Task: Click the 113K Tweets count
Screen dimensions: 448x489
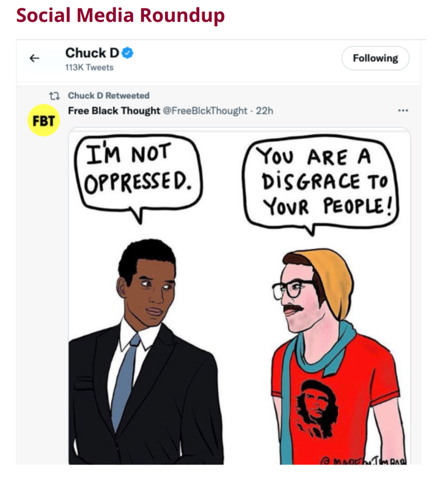Action: click(89, 67)
